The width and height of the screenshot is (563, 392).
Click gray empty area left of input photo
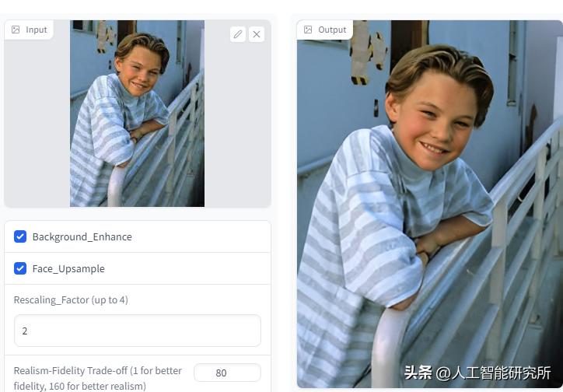pos(37,122)
